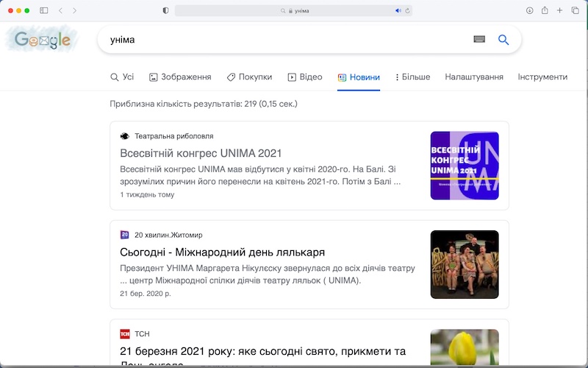
Task: Click the Театральна риболовля fish favicon
Action: (x=124, y=136)
